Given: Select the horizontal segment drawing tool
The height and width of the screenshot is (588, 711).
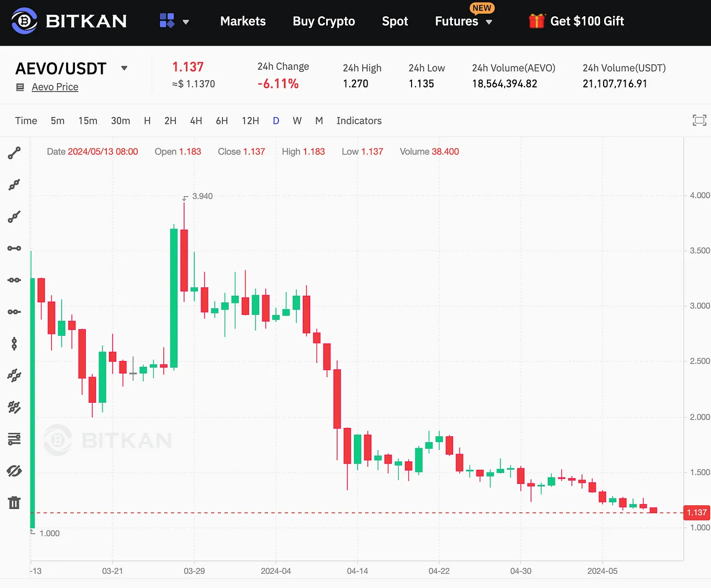Looking at the screenshot, I should [x=14, y=248].
